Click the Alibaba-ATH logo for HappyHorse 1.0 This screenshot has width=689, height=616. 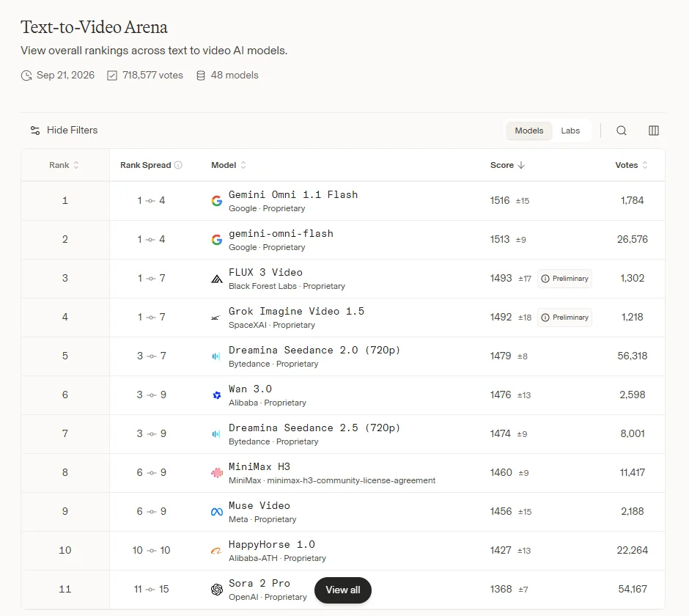tap(216, 551)
